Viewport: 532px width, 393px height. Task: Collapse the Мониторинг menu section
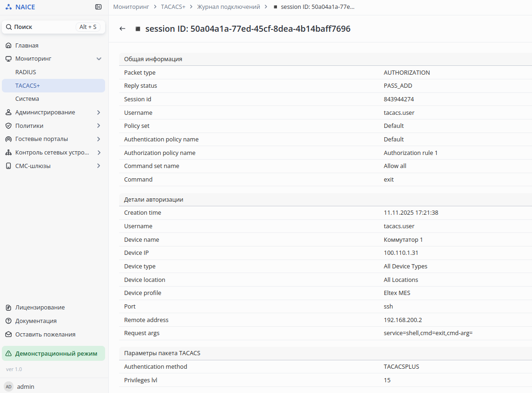pos(99,59)
